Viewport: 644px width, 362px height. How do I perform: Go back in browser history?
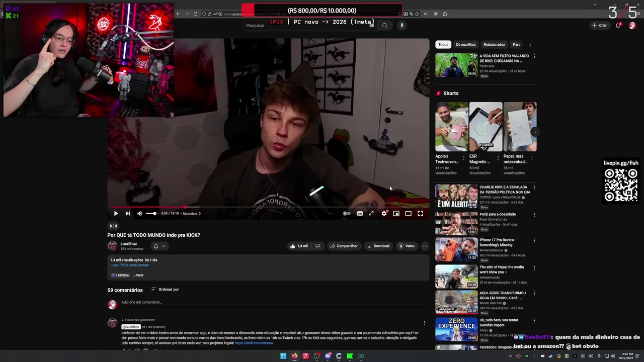pyautogui.click(x=178, y=14)
